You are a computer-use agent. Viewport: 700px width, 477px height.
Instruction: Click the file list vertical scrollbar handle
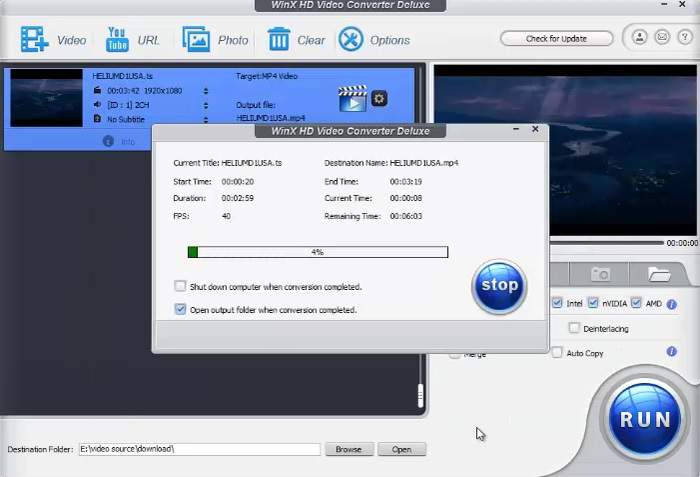(420, 395)
